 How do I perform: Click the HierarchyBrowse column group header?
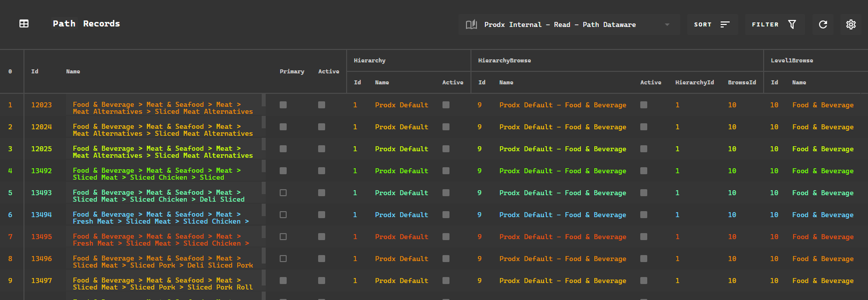(x=504, y=60)
